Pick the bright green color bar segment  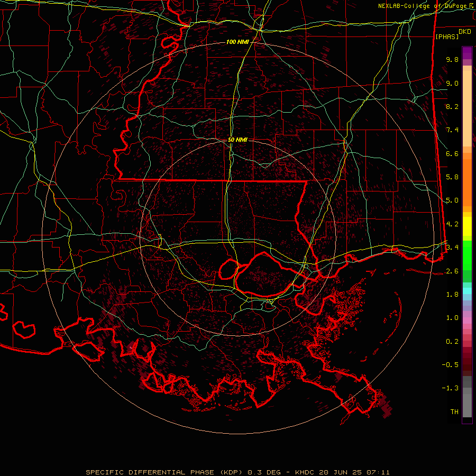pyautogui.click(x=467, y=255)
